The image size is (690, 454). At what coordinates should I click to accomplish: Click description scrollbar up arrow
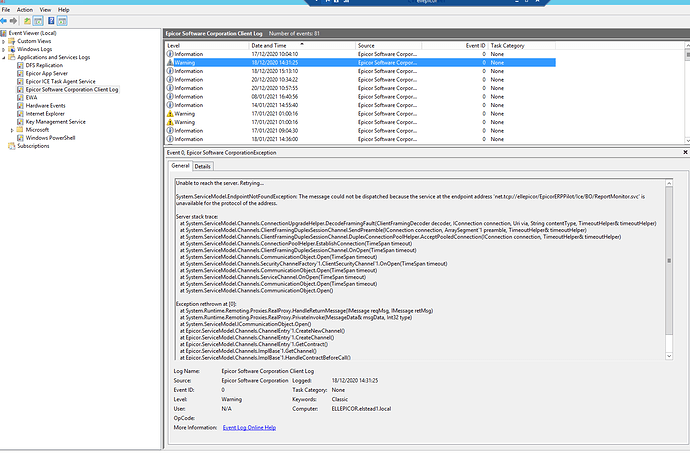(x=669, y=183)
